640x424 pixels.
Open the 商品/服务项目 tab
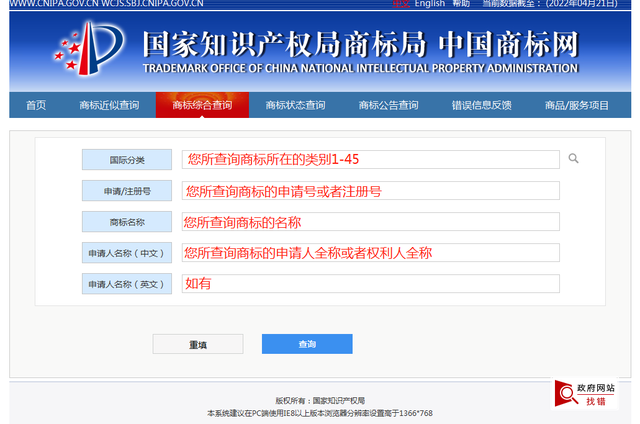[577, 105]
